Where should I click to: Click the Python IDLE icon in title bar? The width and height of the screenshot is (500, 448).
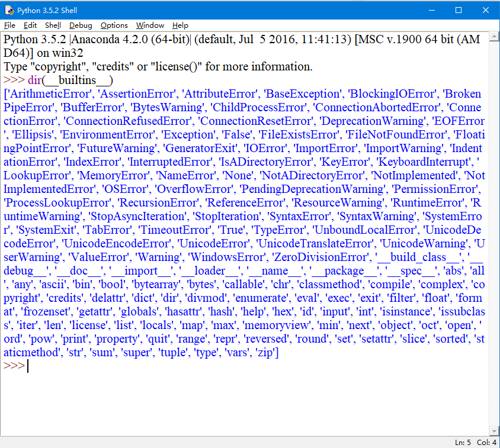(x=9, y=10)
